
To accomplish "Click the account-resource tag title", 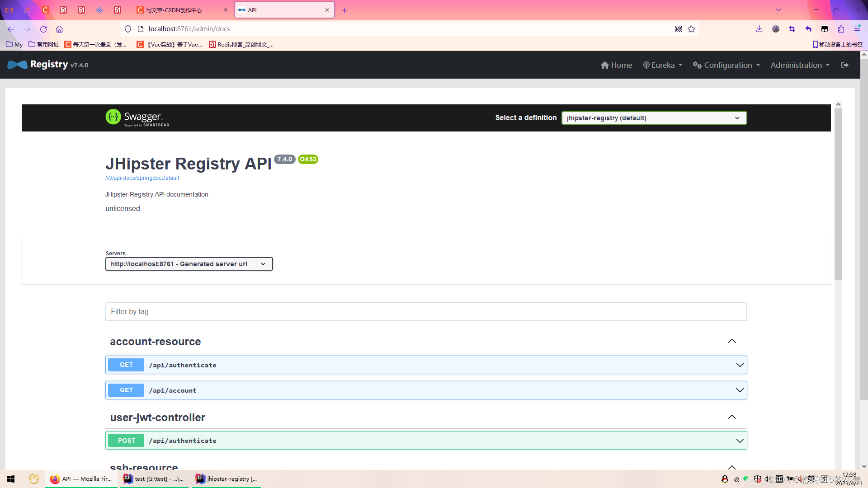I will [155, 342].
